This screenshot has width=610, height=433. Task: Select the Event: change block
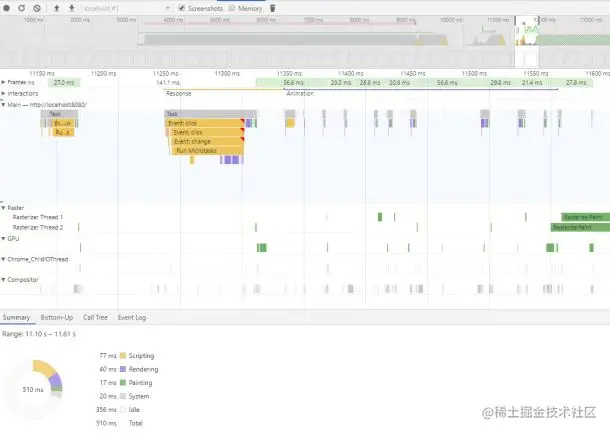(x=208, y=141)
